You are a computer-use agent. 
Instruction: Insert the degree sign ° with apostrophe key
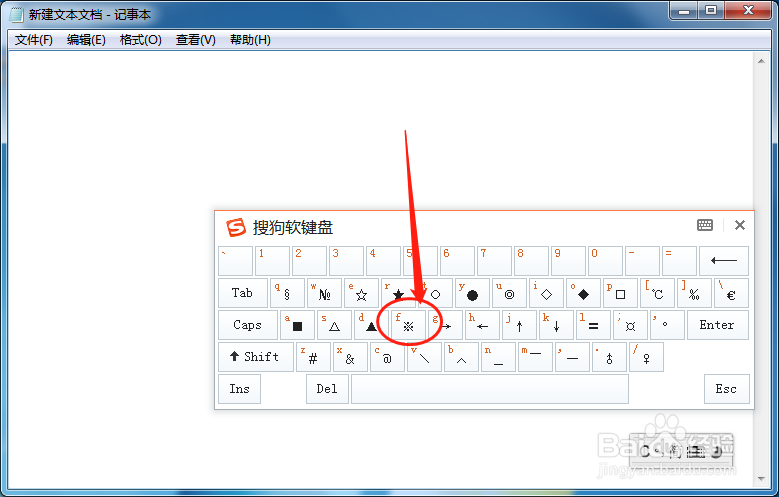coord(667,325)
